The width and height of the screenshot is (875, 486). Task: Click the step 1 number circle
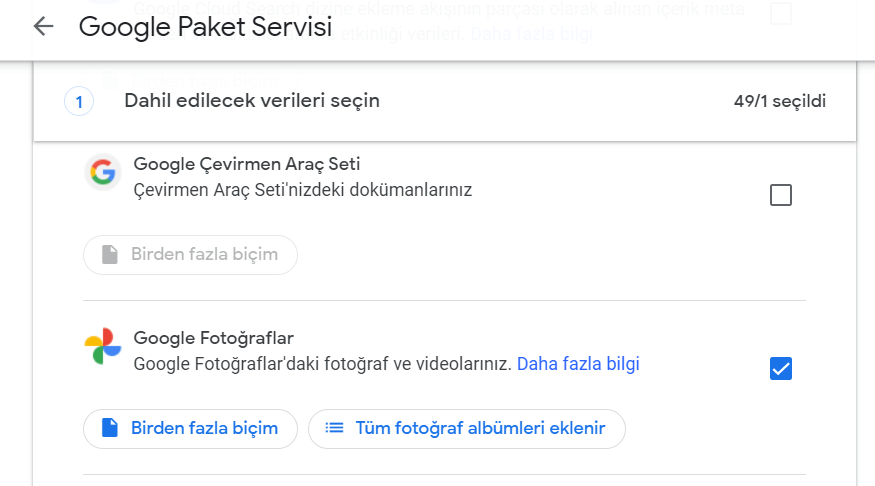79,101
